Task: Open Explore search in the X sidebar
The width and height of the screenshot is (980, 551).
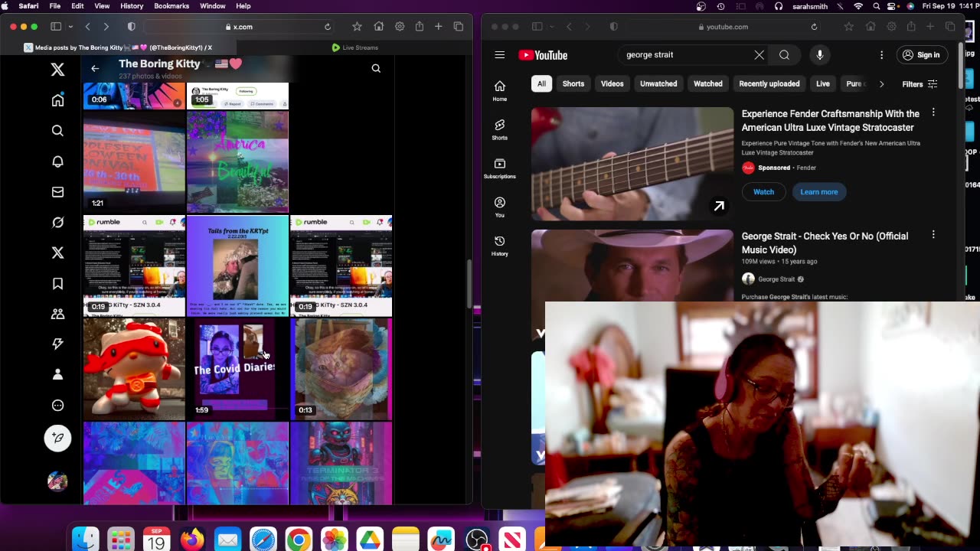Action: (x=57, y=131)
